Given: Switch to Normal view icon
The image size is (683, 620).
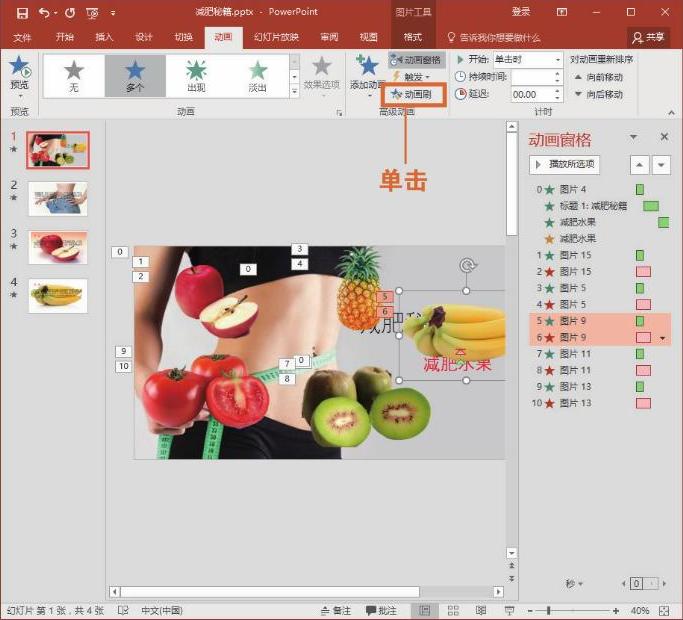Looking at the screenshot, I should [x=424, y=610].
